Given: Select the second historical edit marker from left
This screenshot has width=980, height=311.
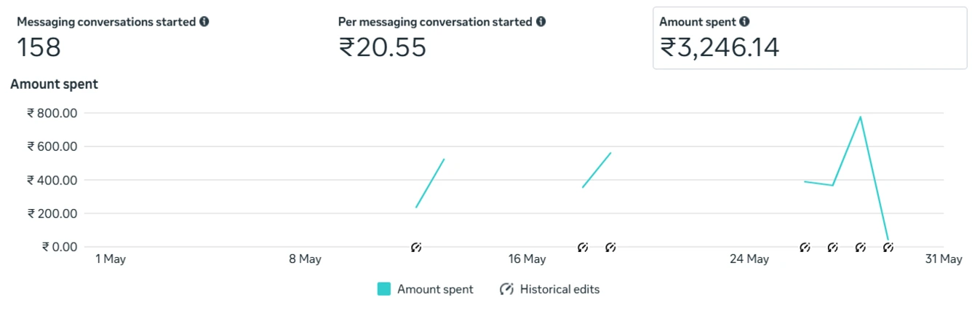Looking at the screenshot, I should point(583,248).
